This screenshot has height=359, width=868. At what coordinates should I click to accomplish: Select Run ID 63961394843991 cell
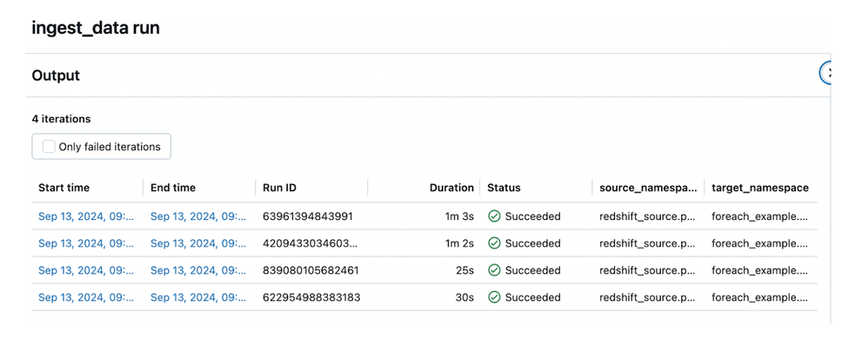tap(307, 216)
